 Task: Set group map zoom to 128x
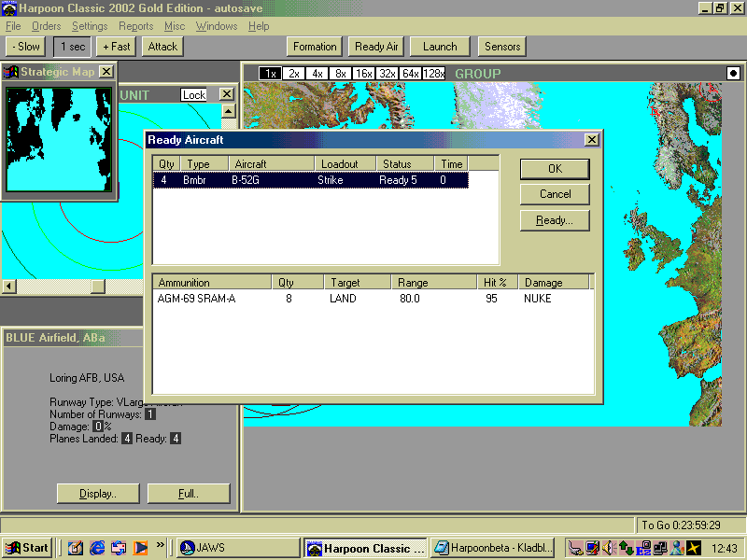tap(433, 74)
